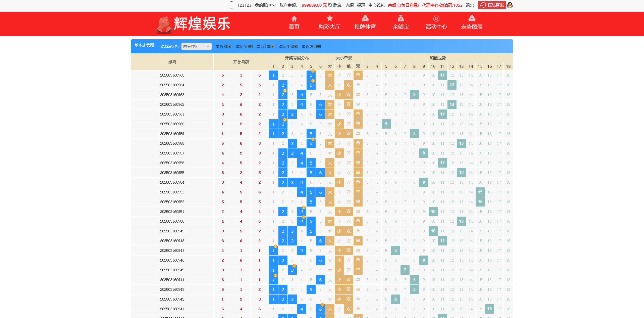Select the 活动中心 icon
644x318 pixels.
(436, 19)
